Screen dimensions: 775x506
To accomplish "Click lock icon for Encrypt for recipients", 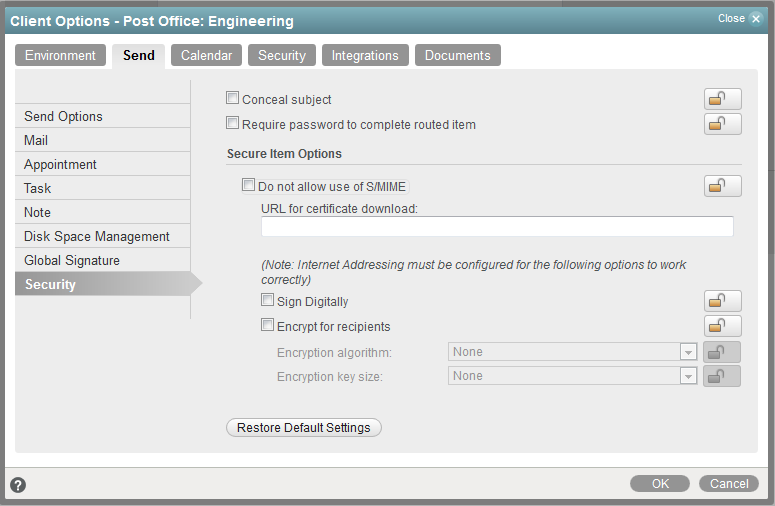I will point(723,326).
